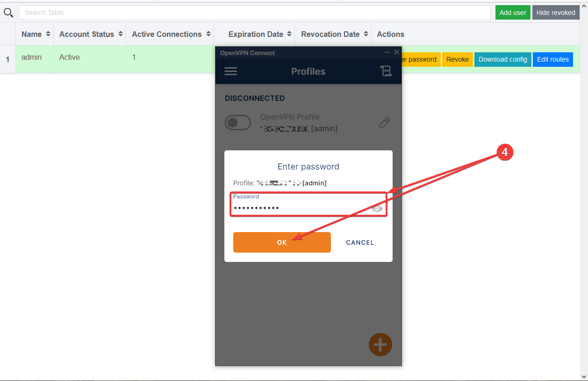Image resolution: width=588 pixels, height=381 pixels.
Task: Revoke the admin user
Action: click(458, 59)
